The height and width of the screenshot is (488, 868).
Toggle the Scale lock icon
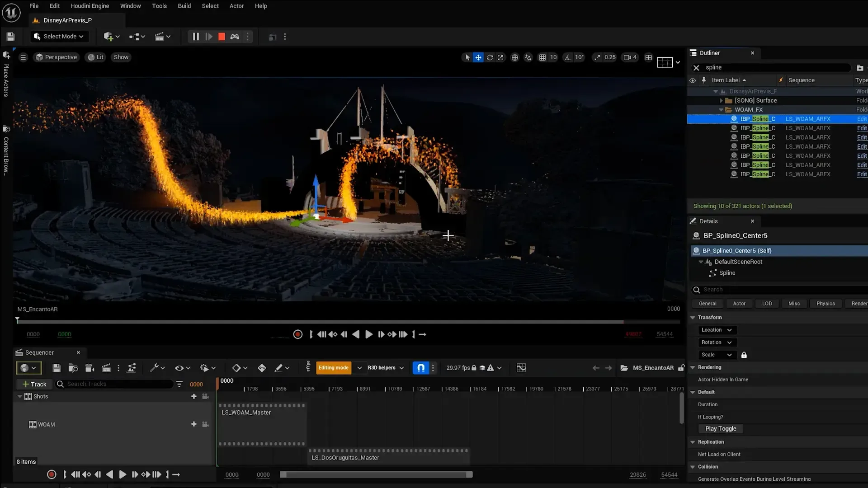(744, 355)
